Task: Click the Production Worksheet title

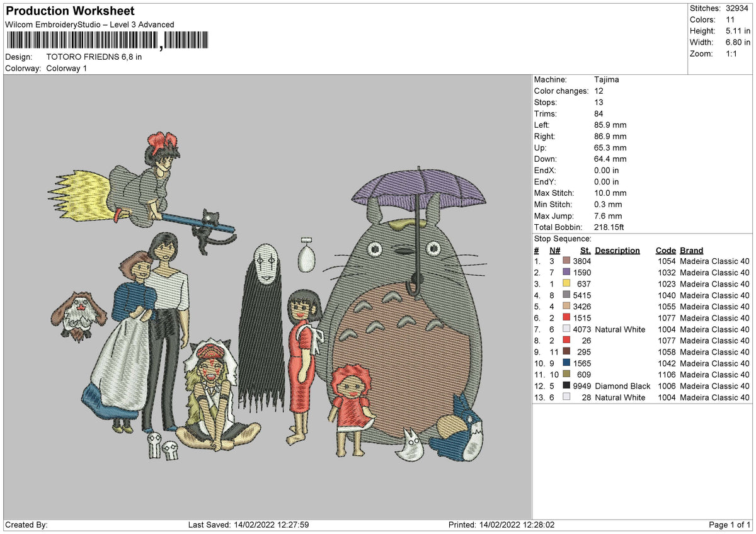Action: tap(70, 11)
